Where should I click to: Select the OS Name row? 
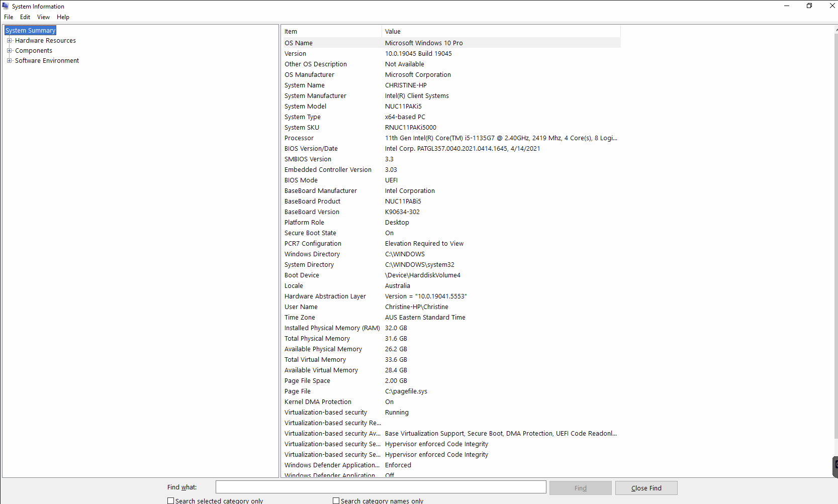pyautogui.click(x=451, y=43)
